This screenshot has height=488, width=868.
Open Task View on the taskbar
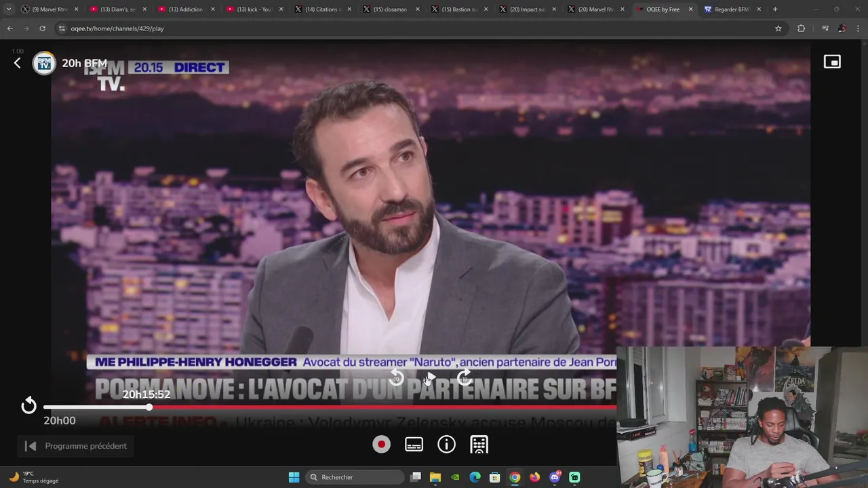(x=416, y=477)
